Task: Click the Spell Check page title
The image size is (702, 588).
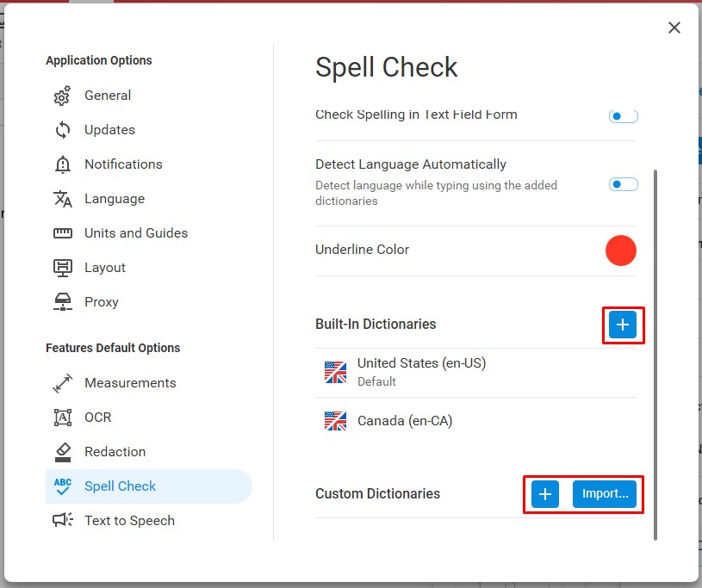Action: click(x=387, y=68)
